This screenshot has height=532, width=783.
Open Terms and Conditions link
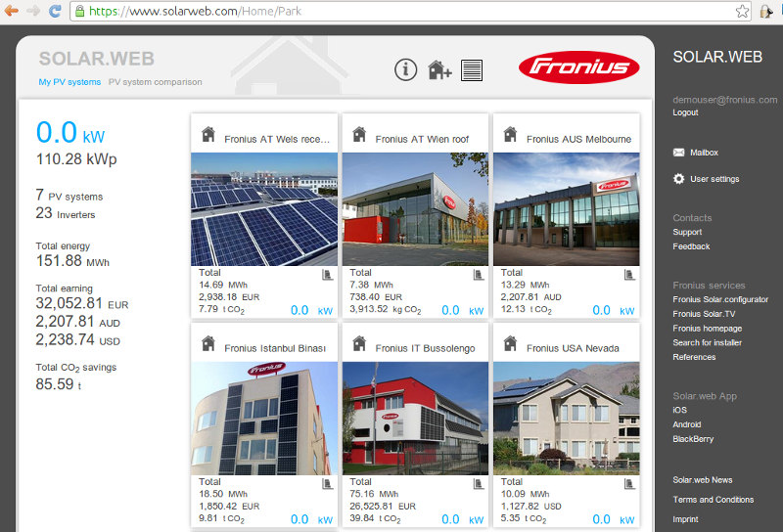(x=714, y=500)
